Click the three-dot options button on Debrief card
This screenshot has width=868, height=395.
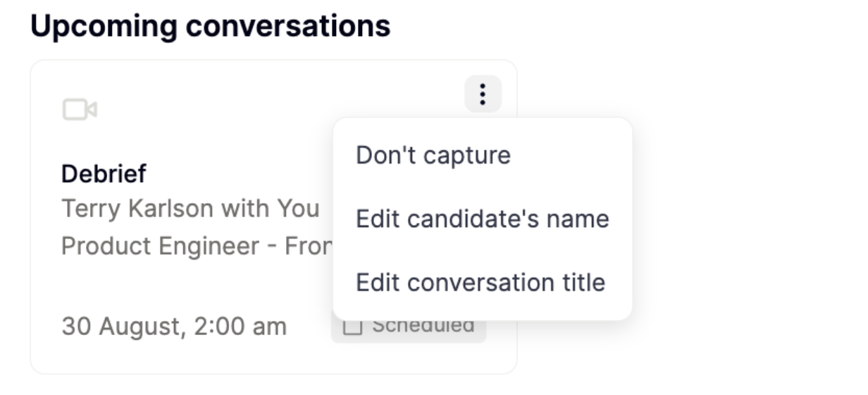pos(483,94)
